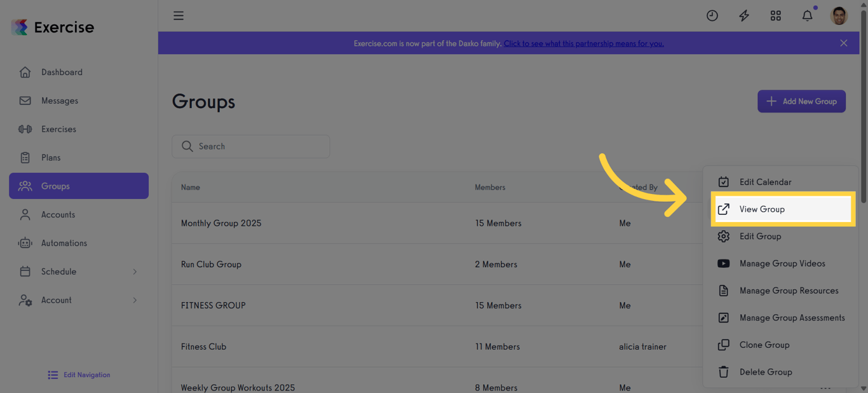
Task: Click the Schedule calendar icon
Action: click(25, 272)
